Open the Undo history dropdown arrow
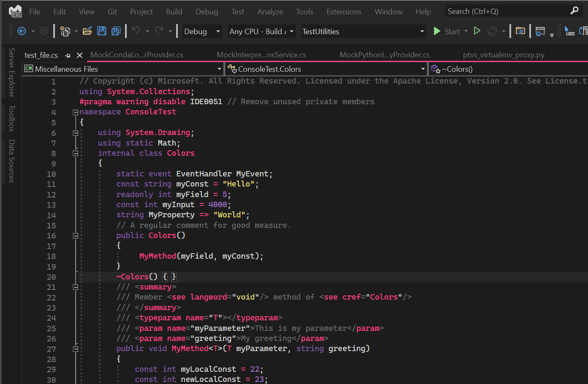The height and width of the screenshot is (384, 588). 147,31
